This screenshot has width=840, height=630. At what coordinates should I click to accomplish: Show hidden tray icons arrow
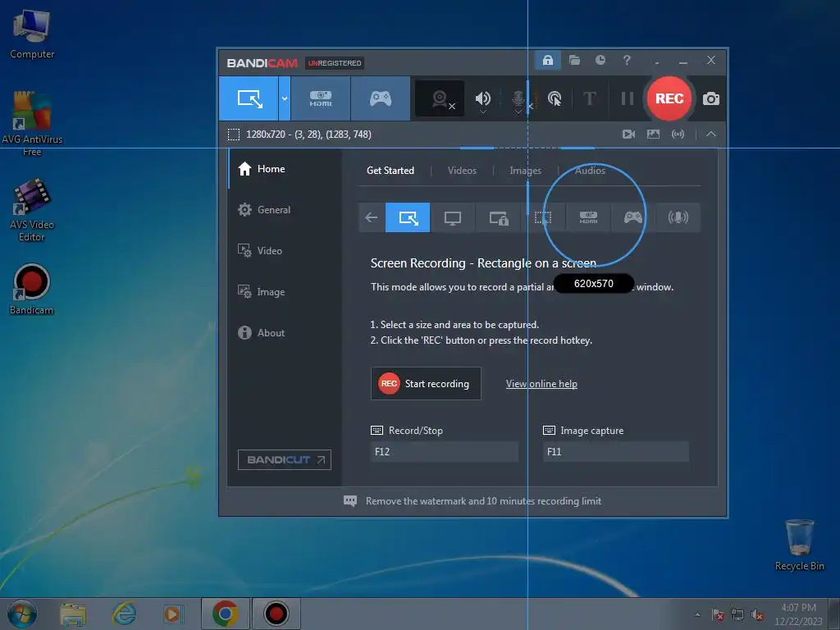pyautogui.click(x=697, y=614)
